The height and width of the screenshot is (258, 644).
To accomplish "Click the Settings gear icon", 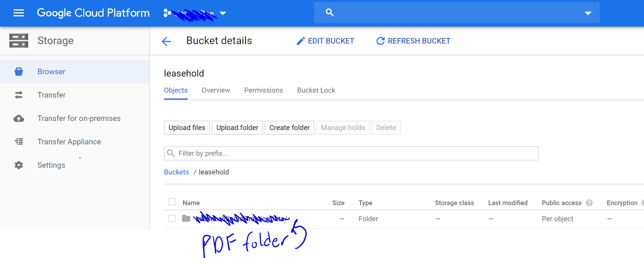I will pos(19,165).
